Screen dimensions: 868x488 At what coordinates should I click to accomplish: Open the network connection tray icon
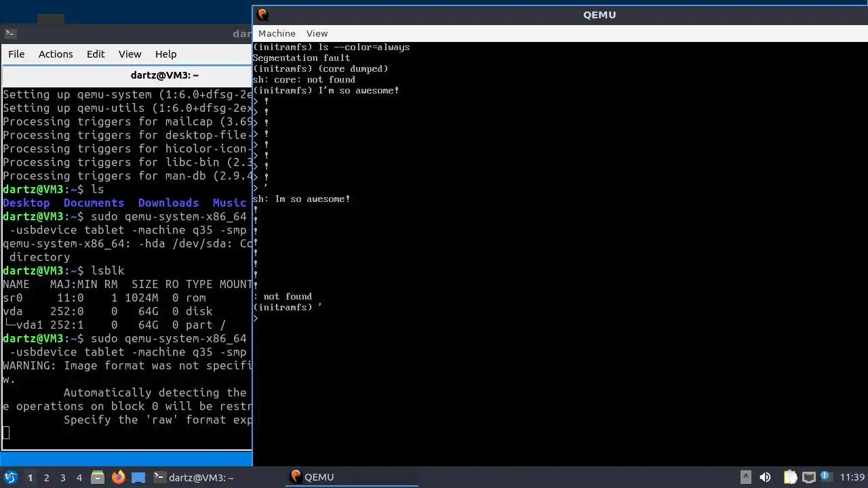[x=808, y=477]
